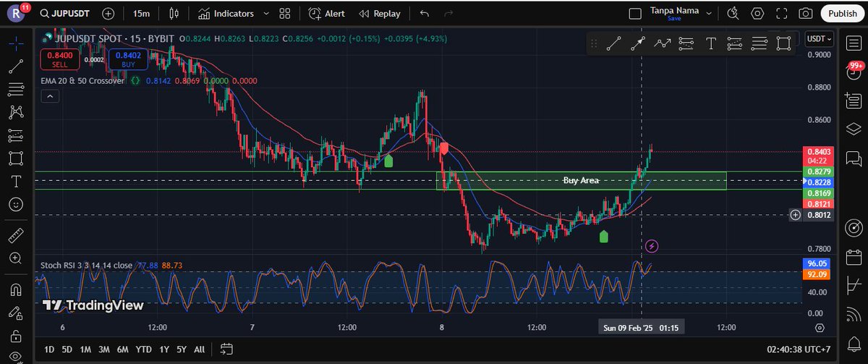This screenshot has height=364, width=868.
Task: Select the geometric shapes tool in left toolbar
Action: [15, 158]
